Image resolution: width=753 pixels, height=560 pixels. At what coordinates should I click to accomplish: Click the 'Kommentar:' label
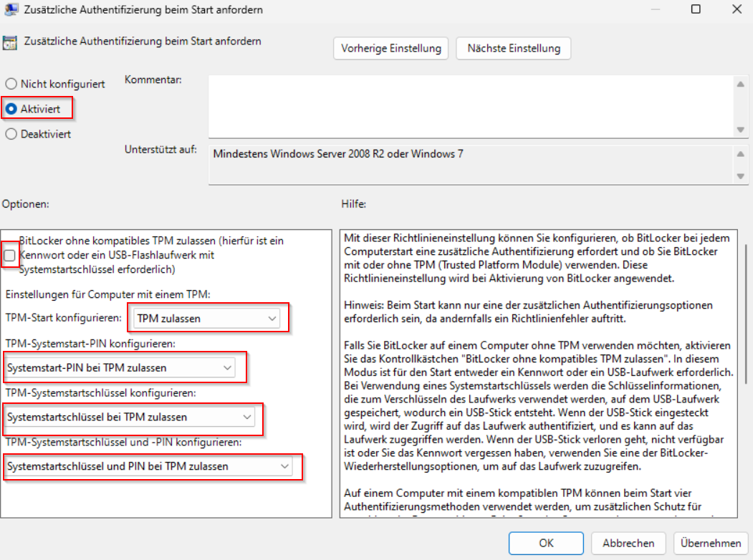tap(153, 79)
